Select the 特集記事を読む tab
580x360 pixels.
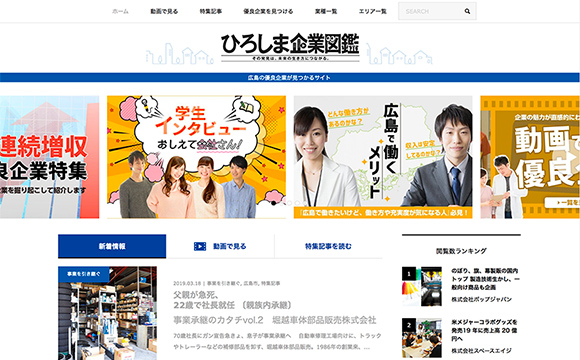[x=328, y=246]
